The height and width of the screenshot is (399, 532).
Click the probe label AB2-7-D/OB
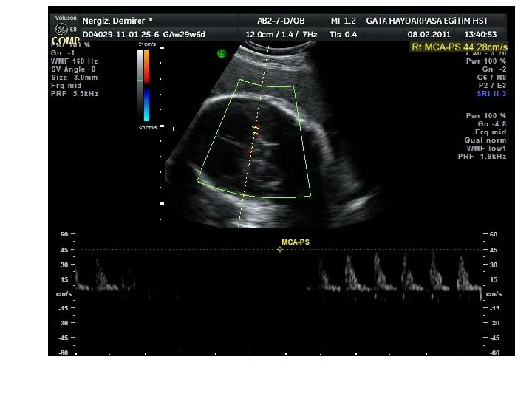pyautogui.click(x=281, y=21)
